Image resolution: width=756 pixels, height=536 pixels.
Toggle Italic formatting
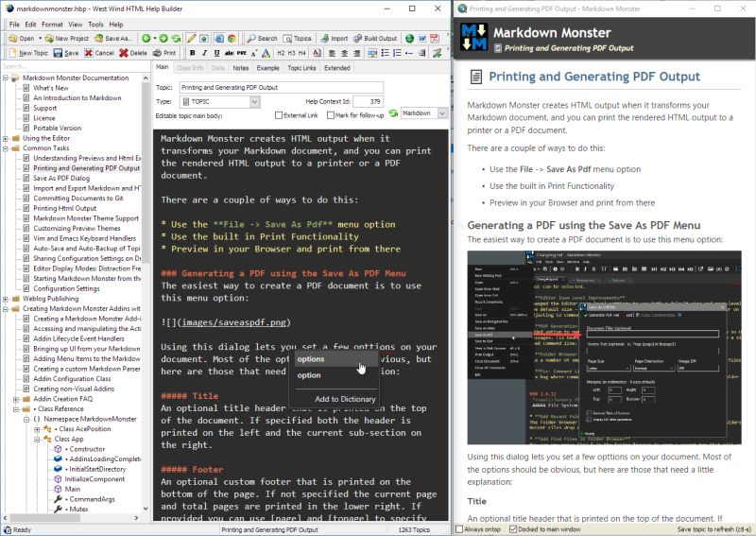(x=204, y=53)
